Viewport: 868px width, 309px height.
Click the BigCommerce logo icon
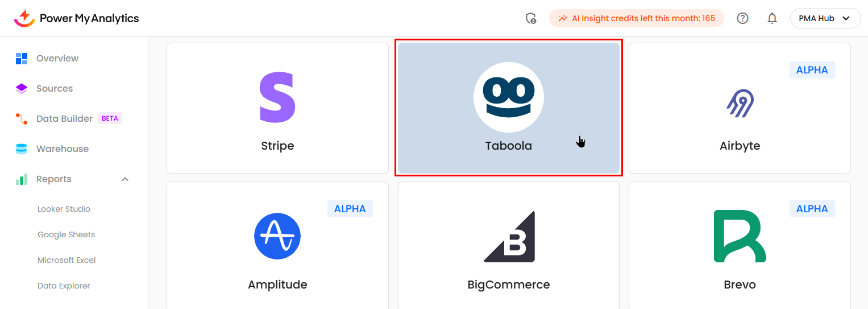[509, 237]
